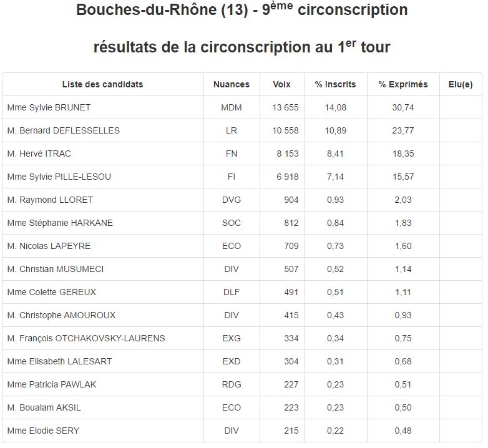Select candidate Mme Sylvie BRUNET
Screen dimensions: 488x448
pos(49,107)
